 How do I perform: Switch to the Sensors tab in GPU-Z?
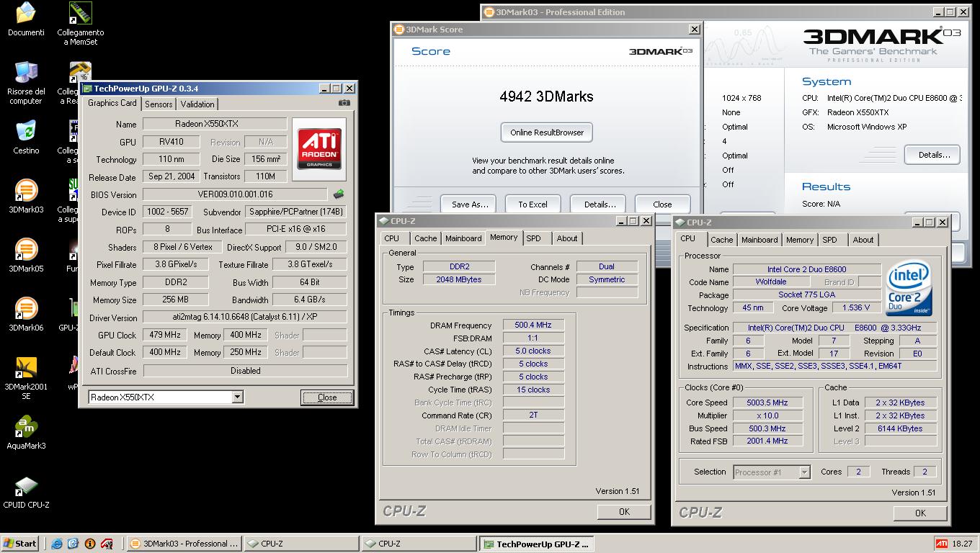[x=159, y=104]
